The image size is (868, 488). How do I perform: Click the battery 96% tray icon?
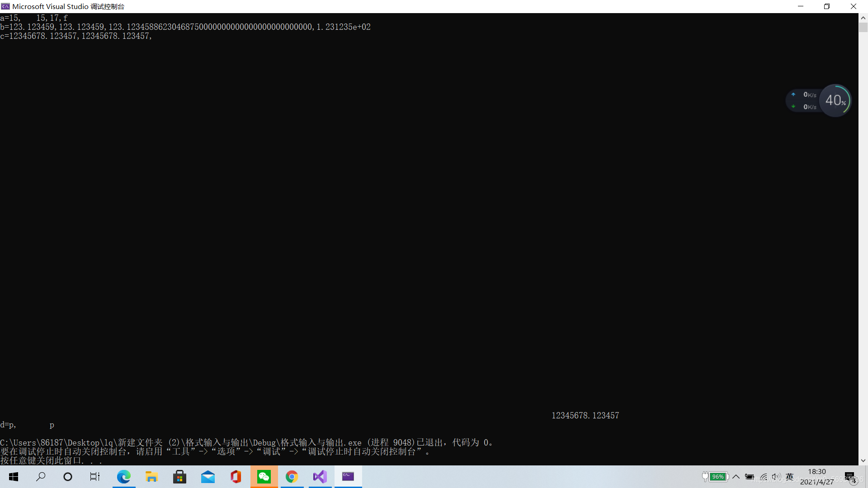[718, 477]
